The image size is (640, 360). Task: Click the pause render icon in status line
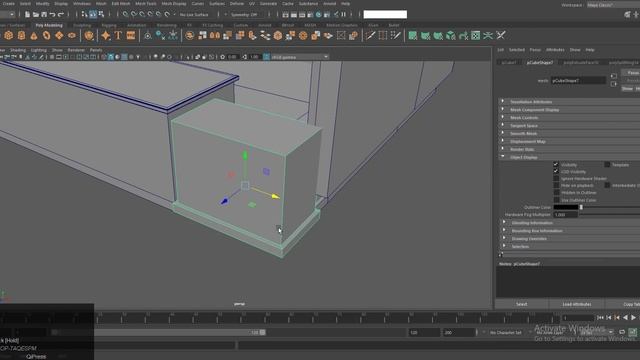click(x=344, y=14)
